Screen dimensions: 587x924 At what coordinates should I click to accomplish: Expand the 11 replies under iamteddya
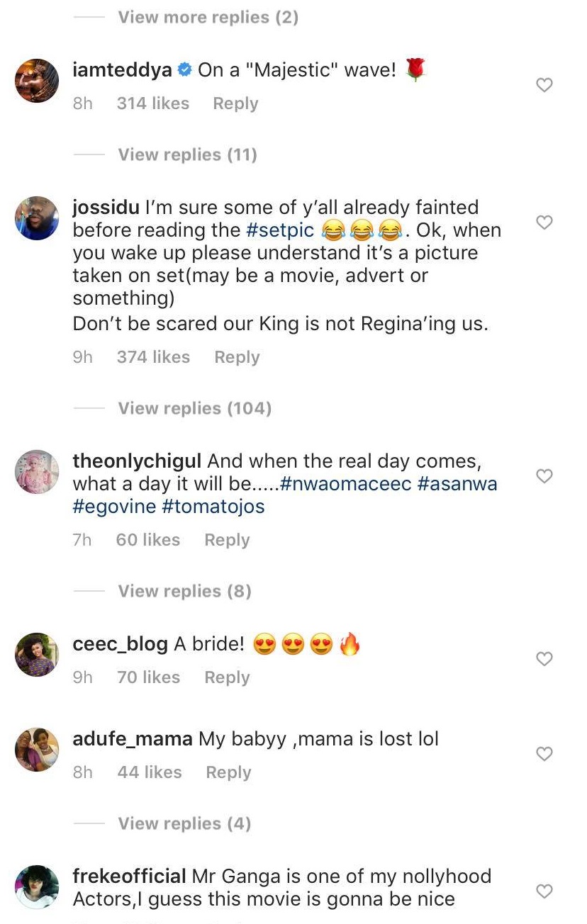coord(187,154)
